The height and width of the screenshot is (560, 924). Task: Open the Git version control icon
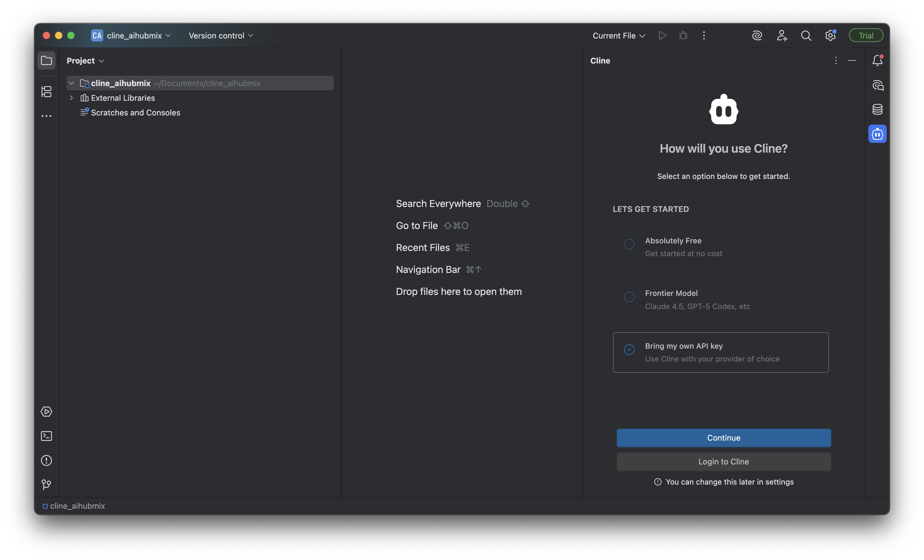46,485
